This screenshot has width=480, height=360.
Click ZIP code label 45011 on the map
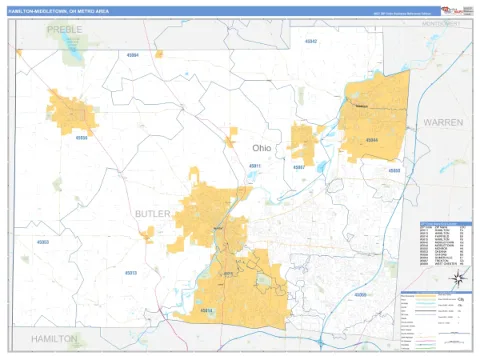[x=255, y=166]
